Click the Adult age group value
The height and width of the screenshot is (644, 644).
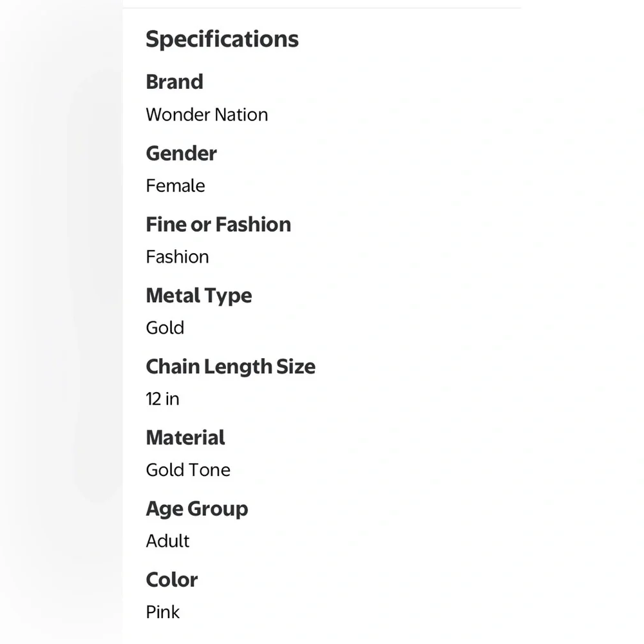coord(167,541)
